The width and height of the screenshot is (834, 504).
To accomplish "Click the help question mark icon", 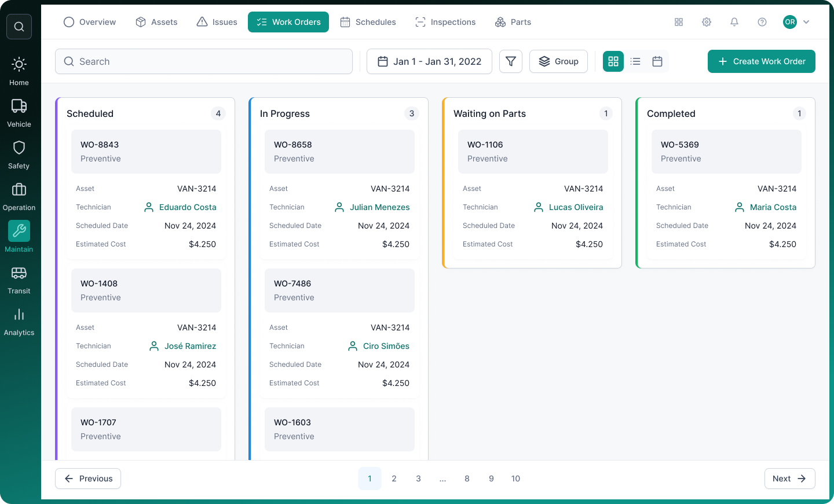I will click(x=762, y=22).
